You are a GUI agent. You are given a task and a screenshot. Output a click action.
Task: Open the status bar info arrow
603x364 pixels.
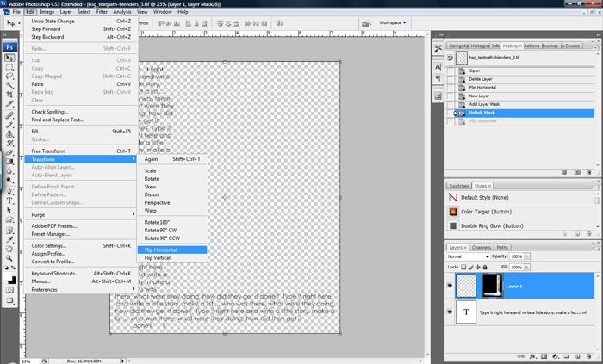click(122, 361)
